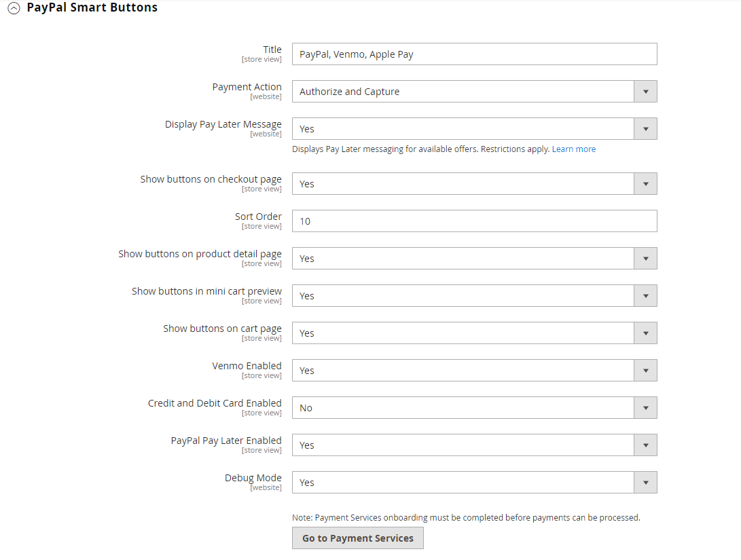741x560 pixels.
Task: Open the Display Pay Later Message dropdown
Action: coord(645,128)
